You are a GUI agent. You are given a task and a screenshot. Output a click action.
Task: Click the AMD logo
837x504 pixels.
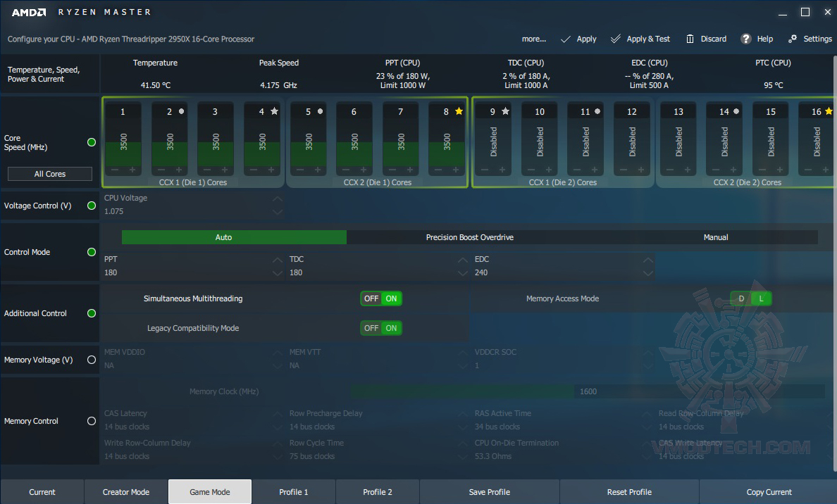pyautogui.click(x=29, y=12)
